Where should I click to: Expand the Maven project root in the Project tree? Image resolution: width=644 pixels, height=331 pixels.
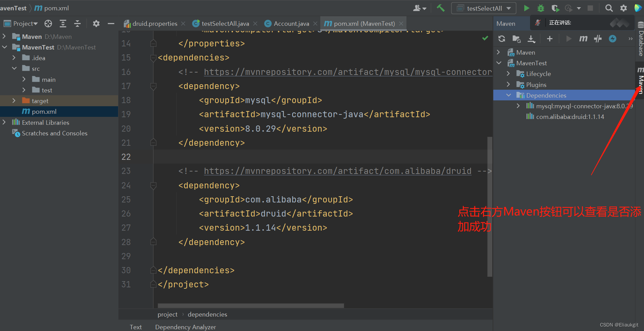point(4,36)
